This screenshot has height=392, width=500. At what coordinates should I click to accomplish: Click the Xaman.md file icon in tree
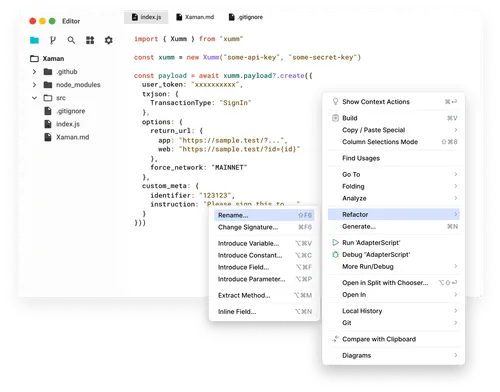point(48,137)
